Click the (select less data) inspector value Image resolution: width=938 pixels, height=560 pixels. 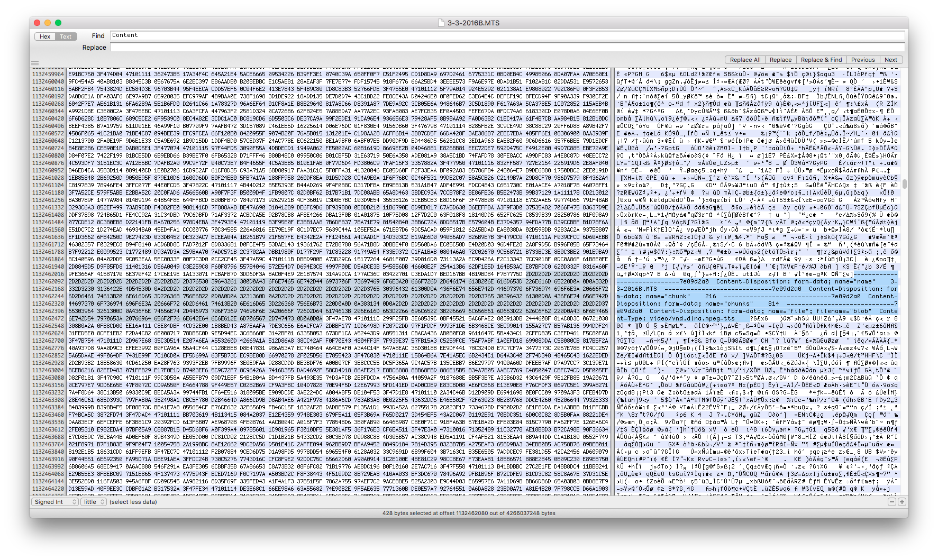coord(133,502)
